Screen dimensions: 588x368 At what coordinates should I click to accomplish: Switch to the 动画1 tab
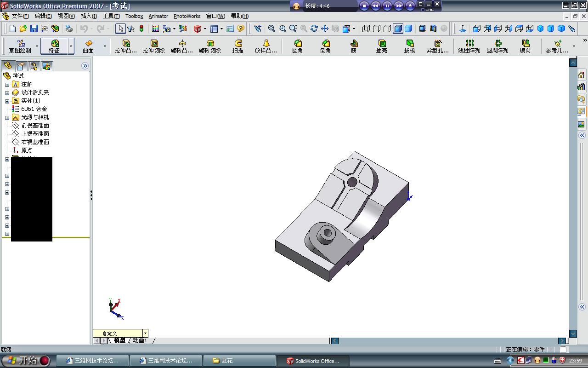click(x=140, y=340)
